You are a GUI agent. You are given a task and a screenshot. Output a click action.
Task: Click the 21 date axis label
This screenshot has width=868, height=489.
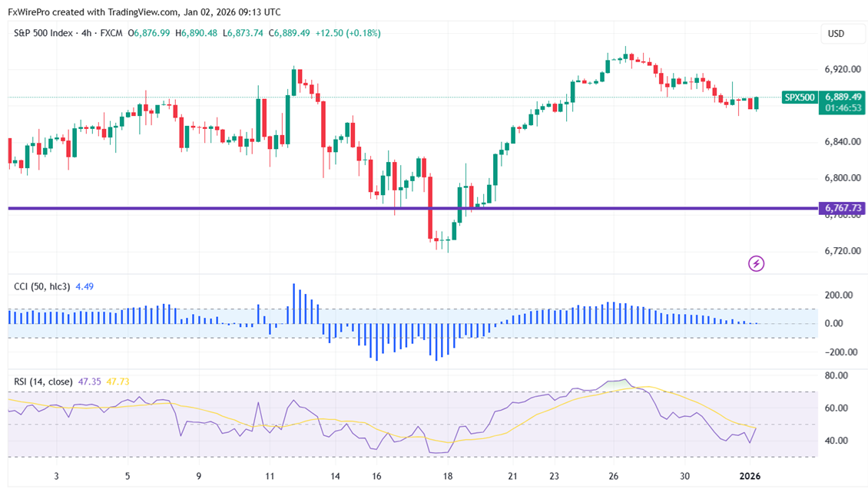pos(512,476)
